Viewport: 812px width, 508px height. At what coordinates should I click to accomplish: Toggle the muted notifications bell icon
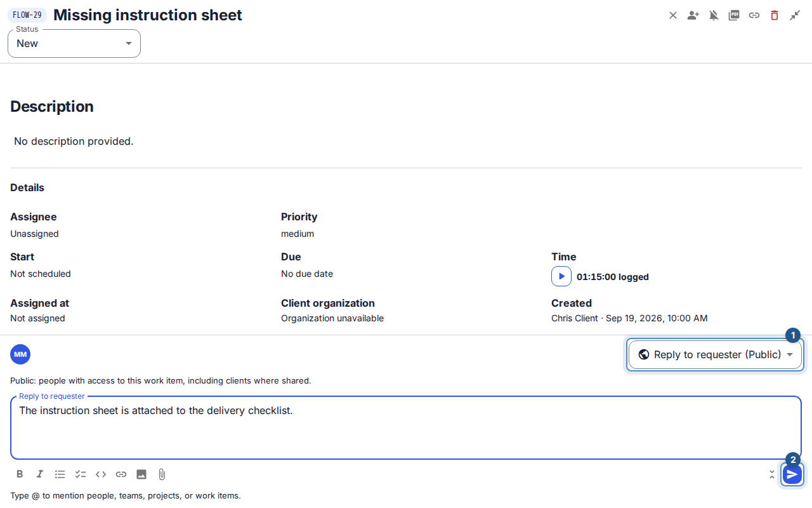[714, 15]
